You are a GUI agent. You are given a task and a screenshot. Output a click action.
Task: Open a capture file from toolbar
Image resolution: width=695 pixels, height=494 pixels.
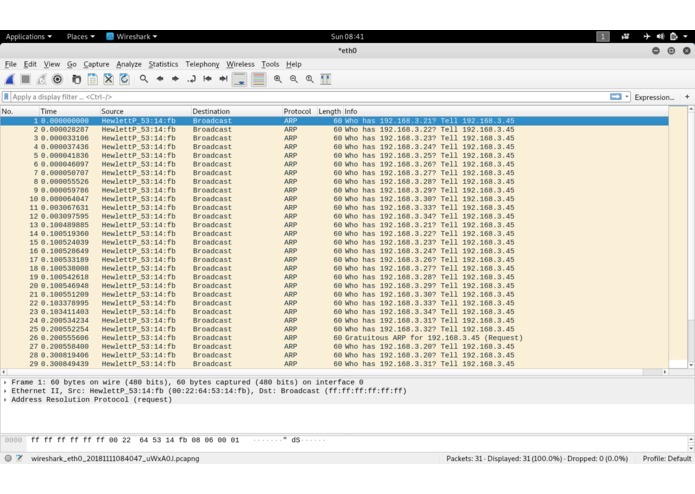(77, 79)
